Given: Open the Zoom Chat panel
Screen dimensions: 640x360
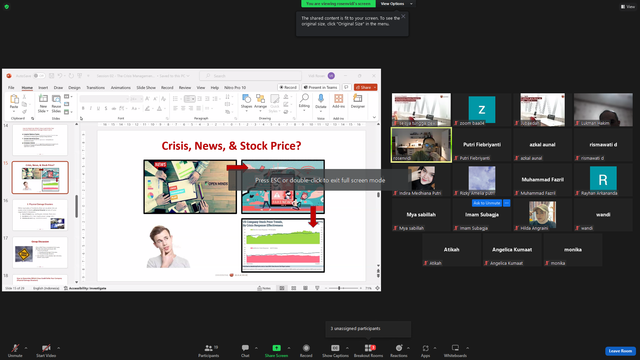Looking at the screenshot, I should tap(245, 350).
